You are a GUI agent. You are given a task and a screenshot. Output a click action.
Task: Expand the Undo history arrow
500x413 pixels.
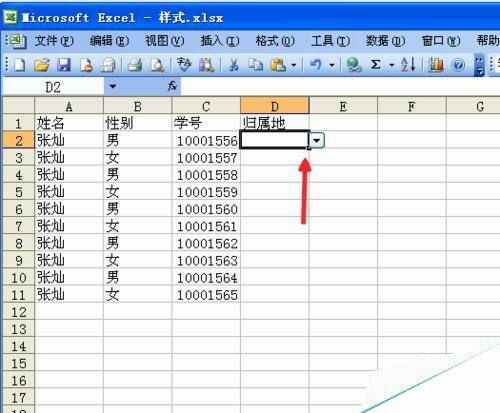click(332, 65)
